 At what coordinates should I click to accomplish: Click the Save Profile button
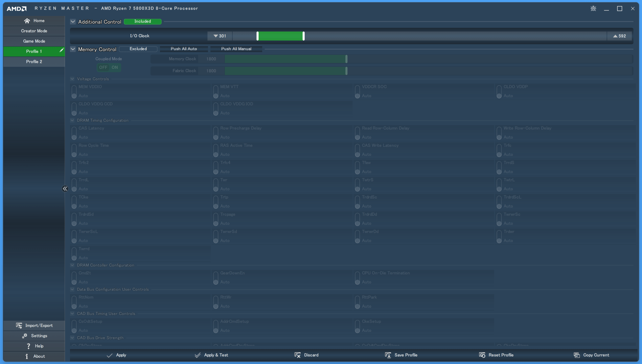[x=401, y=355]
